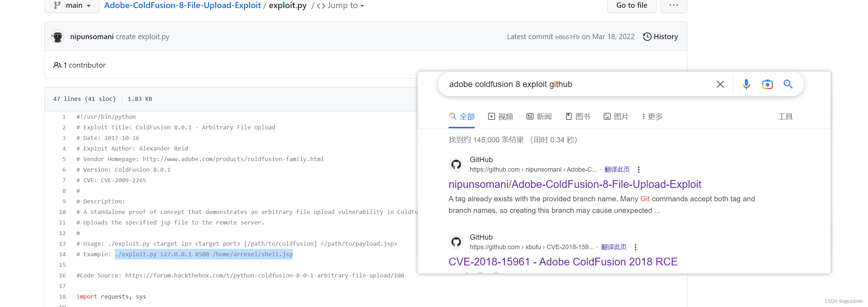
Task: Click line number 14 in code
Action: point(62,254)
